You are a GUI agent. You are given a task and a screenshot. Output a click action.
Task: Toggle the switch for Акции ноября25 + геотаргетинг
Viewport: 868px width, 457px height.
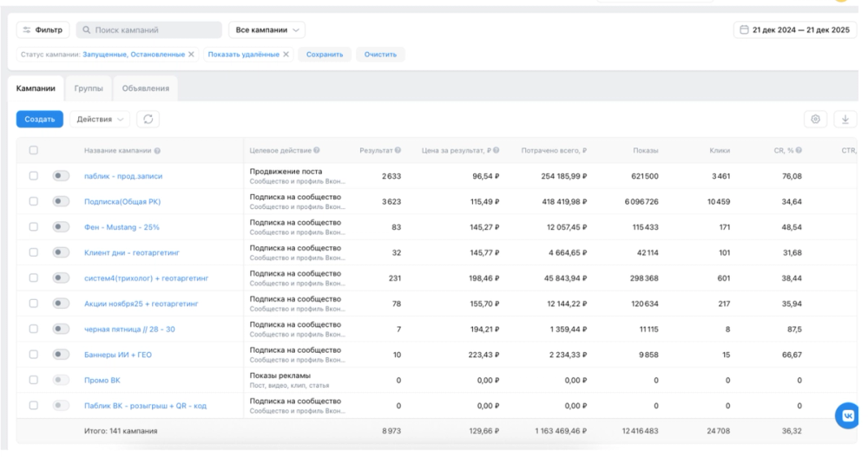click(61, 304)
